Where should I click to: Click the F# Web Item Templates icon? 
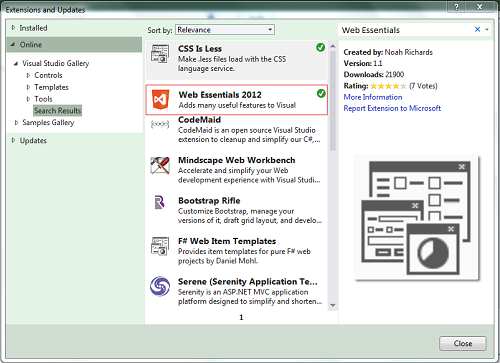[x=160, y=246]
